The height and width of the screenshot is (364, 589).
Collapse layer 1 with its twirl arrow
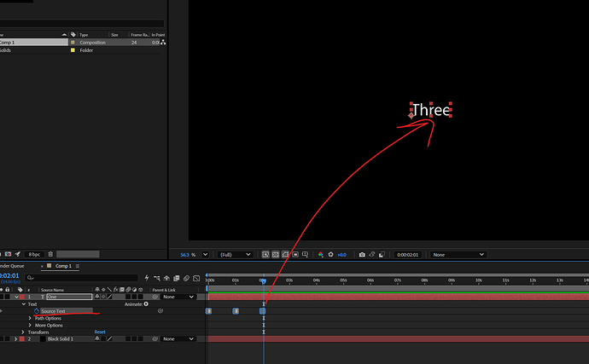coord(16,297)
